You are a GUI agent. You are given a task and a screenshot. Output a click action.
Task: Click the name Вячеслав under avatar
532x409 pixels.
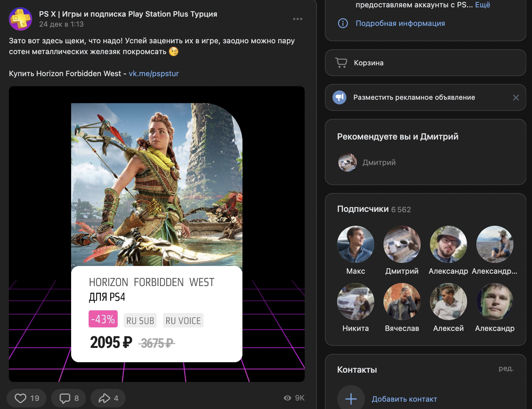tap(402, 328)
